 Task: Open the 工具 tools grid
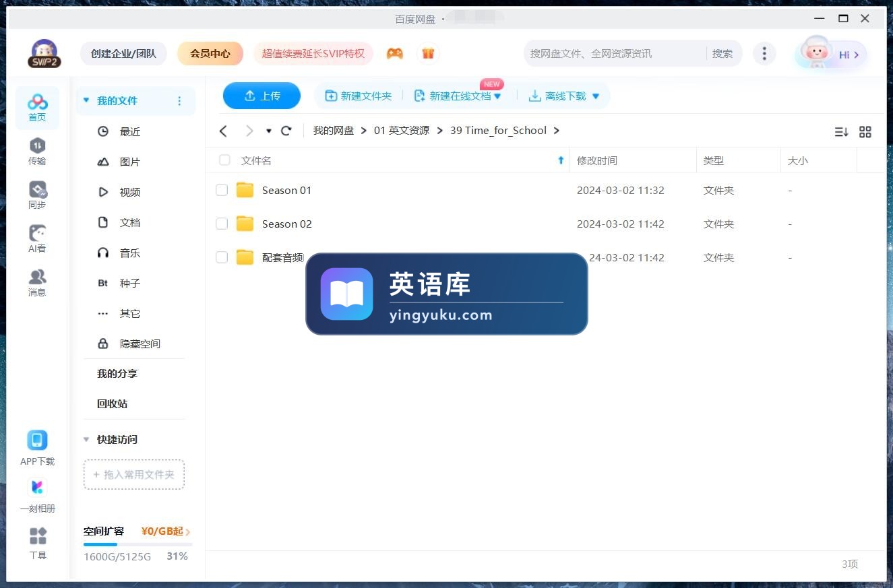click(x=38, y=542)
